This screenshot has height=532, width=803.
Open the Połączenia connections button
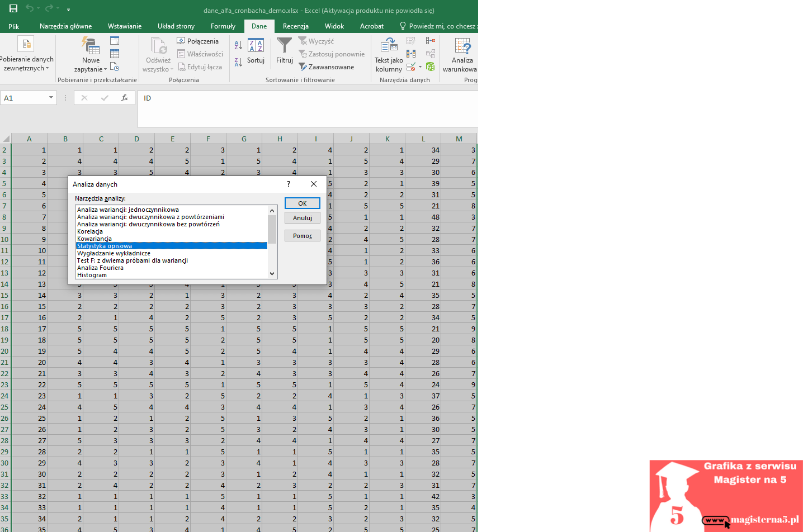197,41
